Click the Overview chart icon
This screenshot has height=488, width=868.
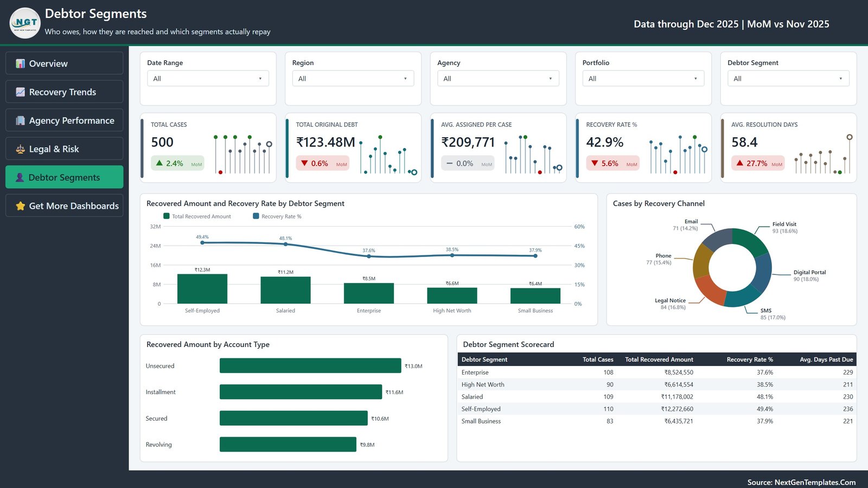[20, 63]
